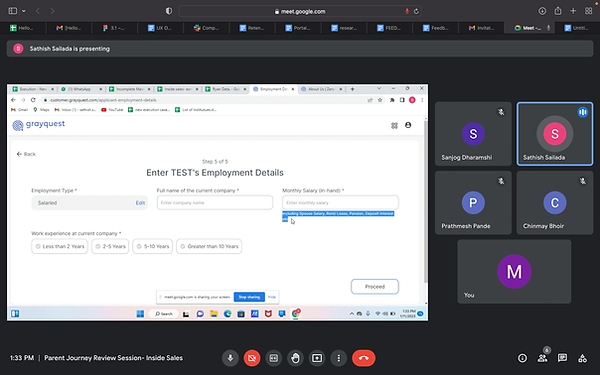Click Stop sharing button
600x375 pixels.
point(249,297)
